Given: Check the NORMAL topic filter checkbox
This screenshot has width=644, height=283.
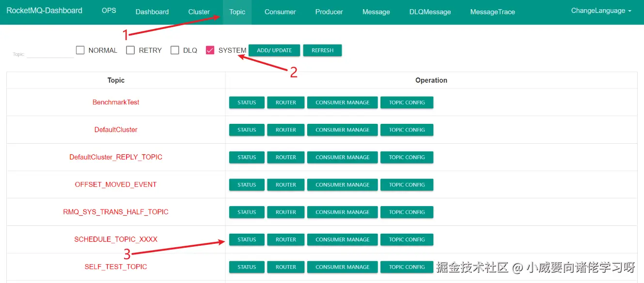Looking at the screenshot, I should point(80,50).
